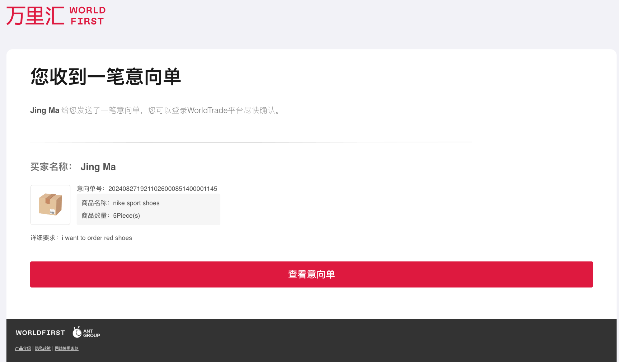Image resolution: width=619 pixels, height=364 pixels.
Task: Open the 产品介绍 footer link
Action: [23, 348]
